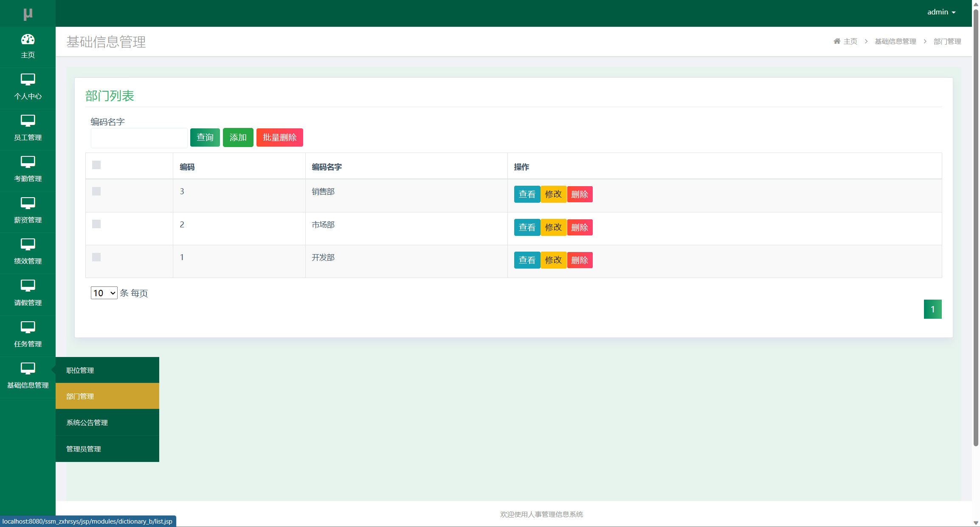Viewport: 980px width, 527px height.
Task: Open the 主页 dashboard sidebar icon
Action: pyautogui.click(x=28, y=40)
